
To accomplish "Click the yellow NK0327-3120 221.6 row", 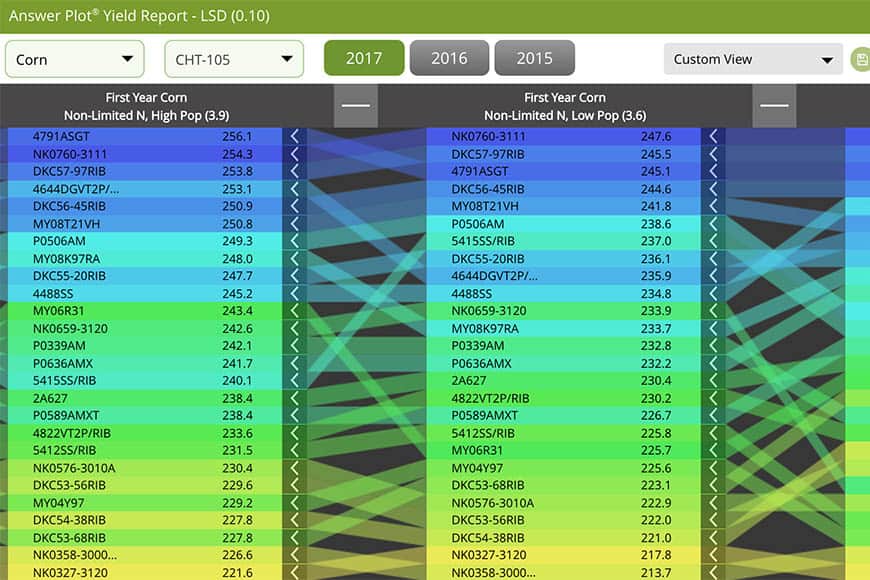I will click(140, 572).
